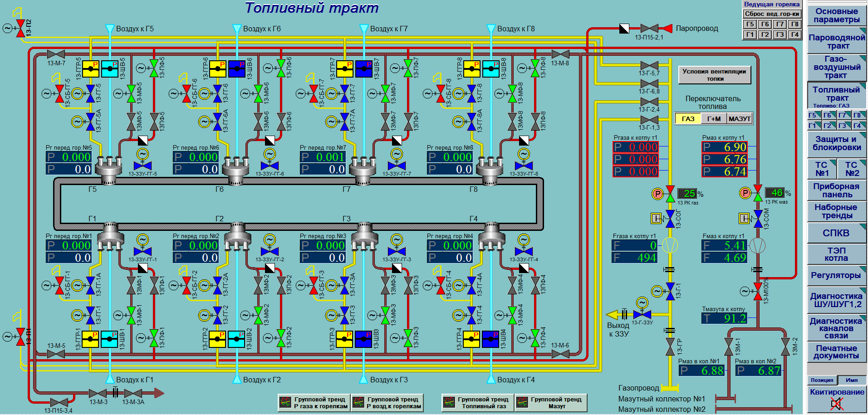Screen dimensions: 868x415
Task: Switch fuel selector to МАЗУТ
Action: 739,119
